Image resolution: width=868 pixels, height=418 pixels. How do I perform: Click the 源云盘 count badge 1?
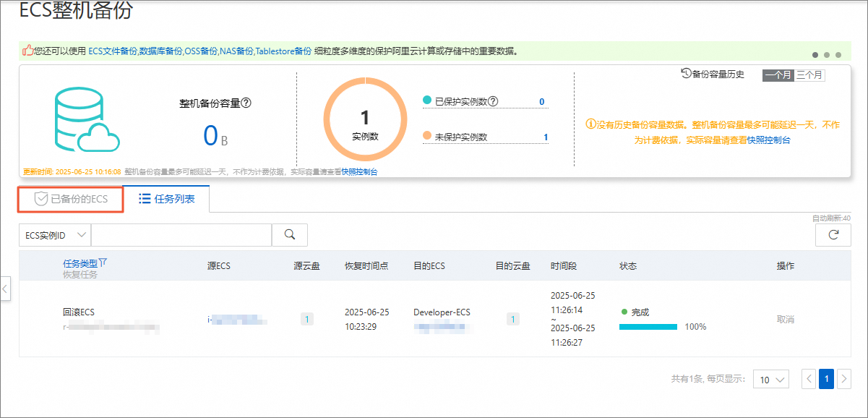coord(307,319)
